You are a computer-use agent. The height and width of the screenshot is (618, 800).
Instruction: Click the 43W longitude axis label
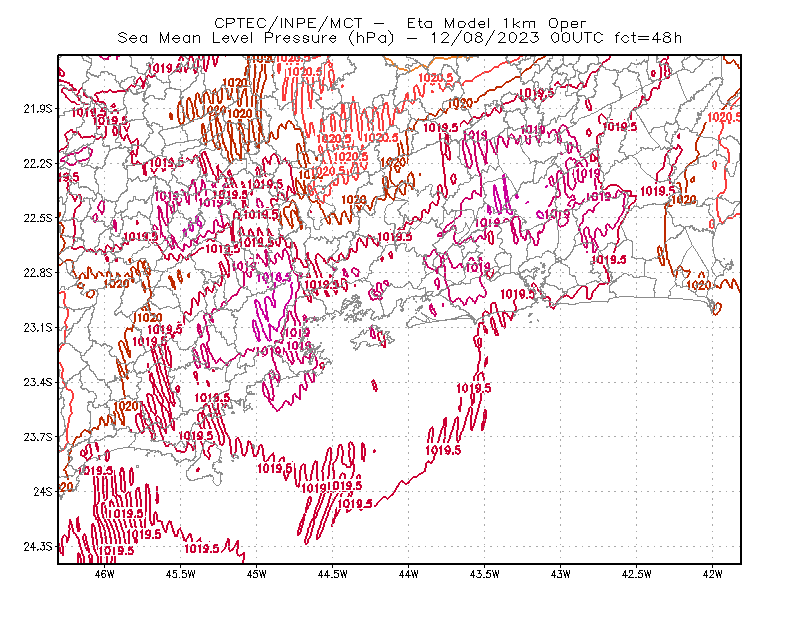[561, 574]
